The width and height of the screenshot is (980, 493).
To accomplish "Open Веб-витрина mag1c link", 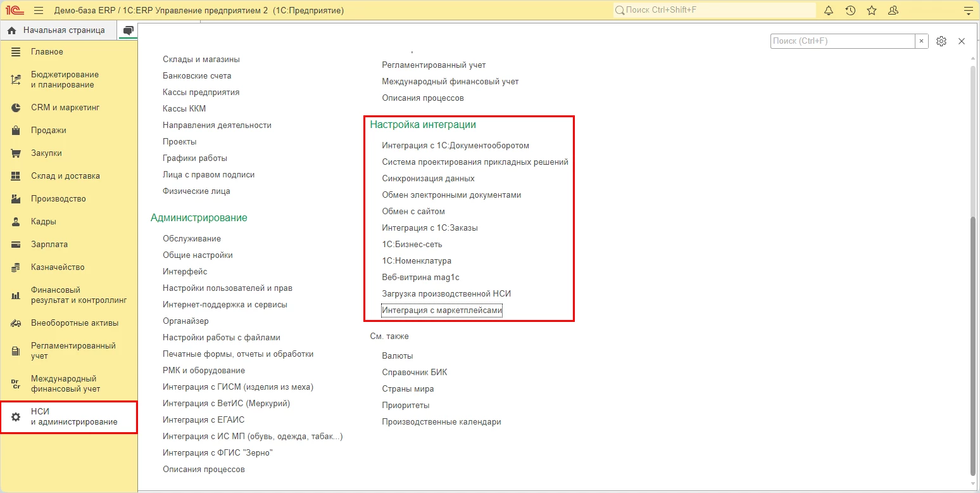I will [x=420, y=278].
